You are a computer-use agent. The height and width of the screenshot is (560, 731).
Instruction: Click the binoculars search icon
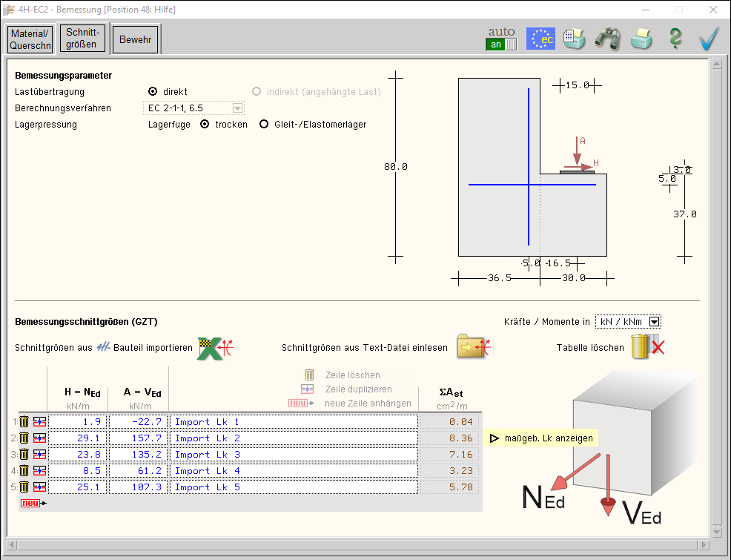tap(607, 39)
